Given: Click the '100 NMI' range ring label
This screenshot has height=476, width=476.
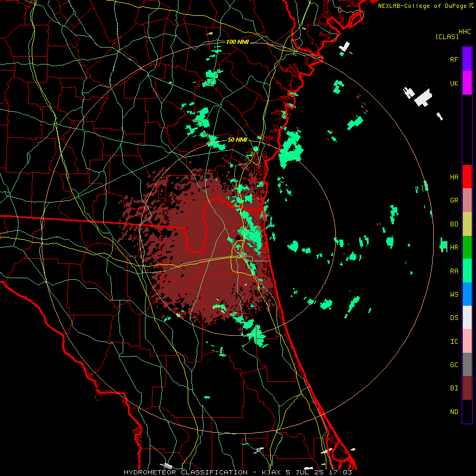Looking at the screenshot, I should tap(237, 42).
